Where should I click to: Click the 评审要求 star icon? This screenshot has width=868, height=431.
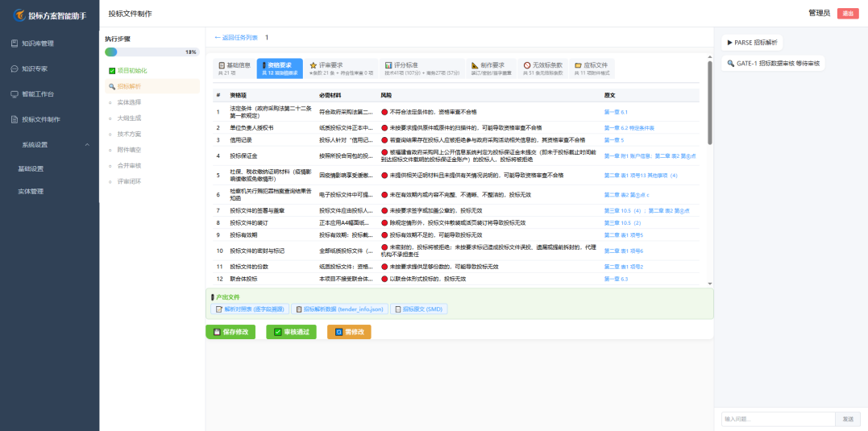[x=314, y=64]
